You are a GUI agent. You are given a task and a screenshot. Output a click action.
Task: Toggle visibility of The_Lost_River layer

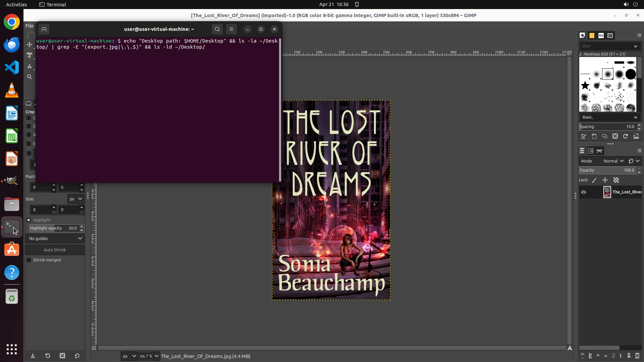coord(584,192)
